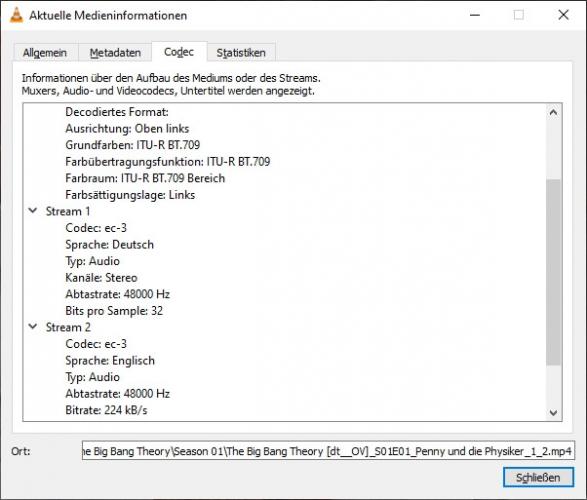
Task: Click the Schließen button
Action: pos(538,477)
